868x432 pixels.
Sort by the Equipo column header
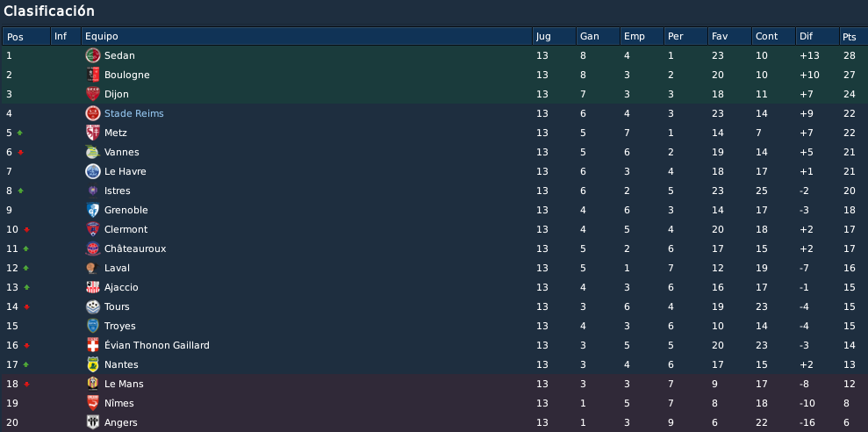(x=306, y=37)
